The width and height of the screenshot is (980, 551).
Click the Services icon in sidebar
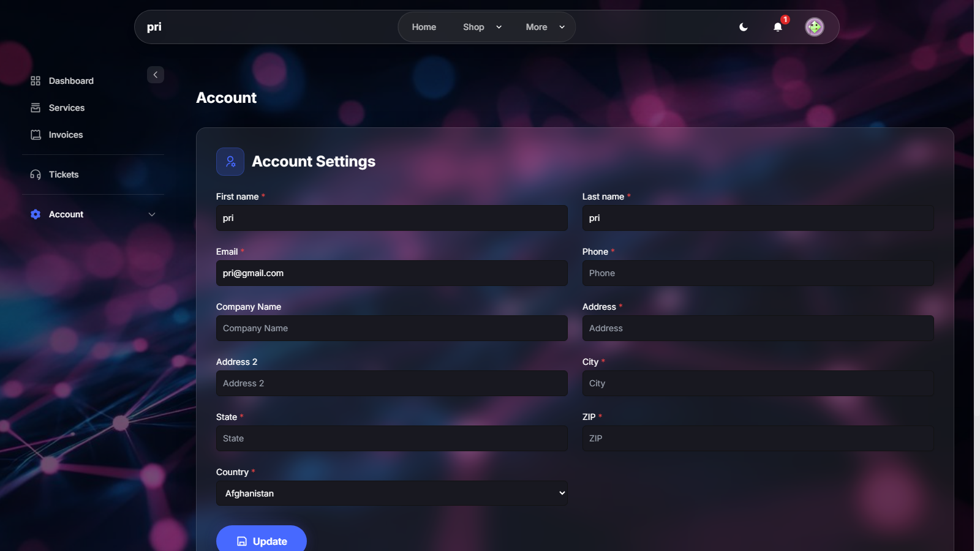pos(36,108)
